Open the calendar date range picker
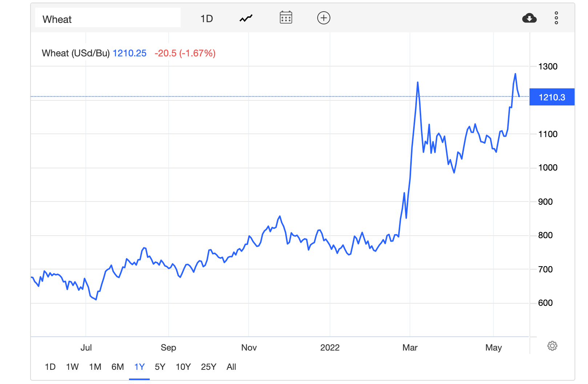 [286, 17]
